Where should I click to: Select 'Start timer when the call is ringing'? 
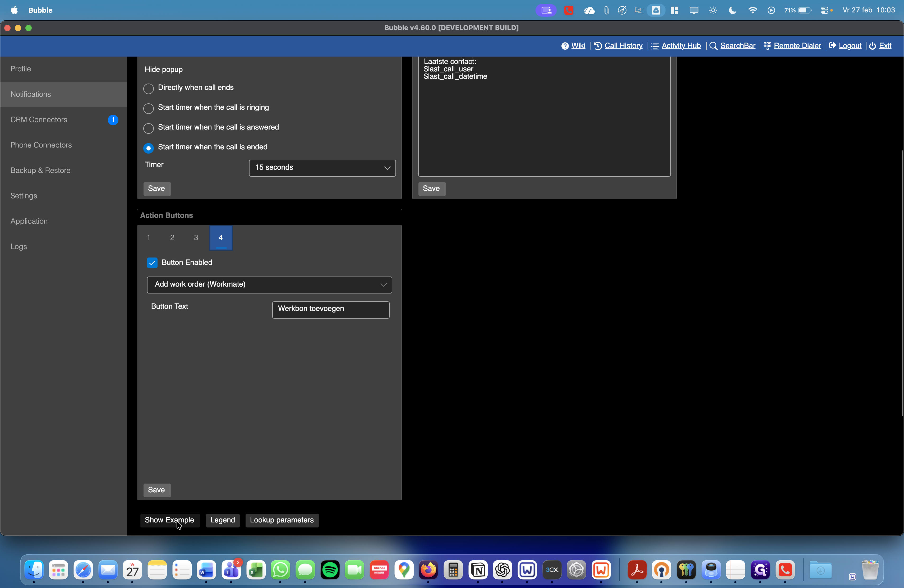[149, 108]
